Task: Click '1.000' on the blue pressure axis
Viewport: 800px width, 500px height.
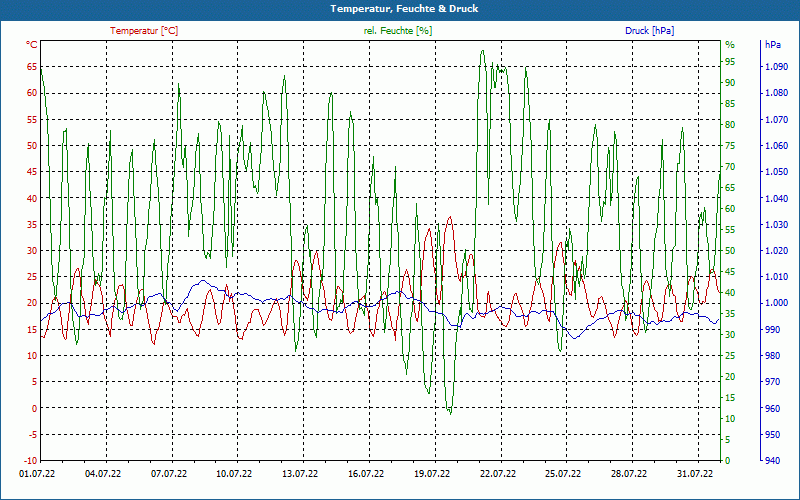Action: coord(777,303)
